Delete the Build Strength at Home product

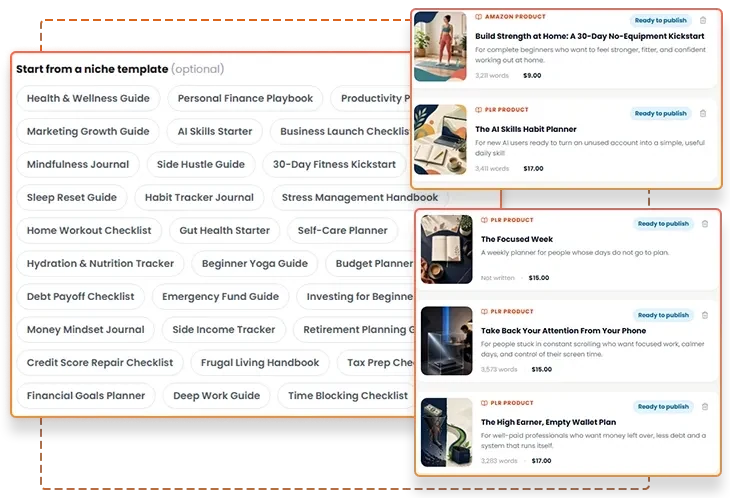[703, 20]
